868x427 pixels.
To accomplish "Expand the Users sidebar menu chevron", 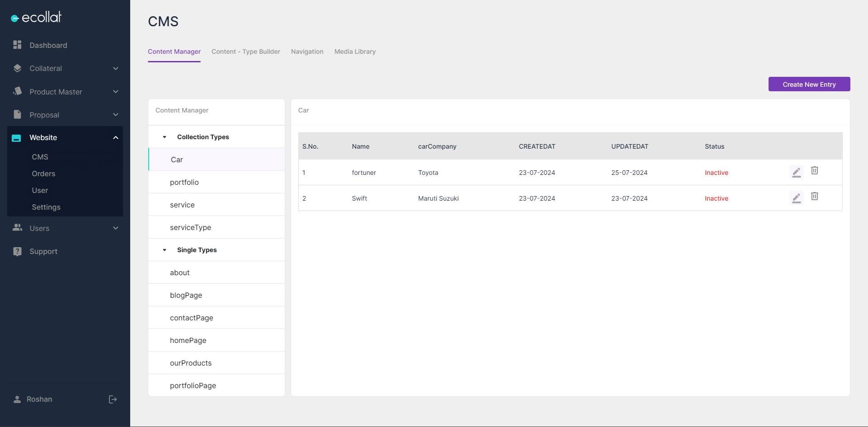I will click(116, 228).
